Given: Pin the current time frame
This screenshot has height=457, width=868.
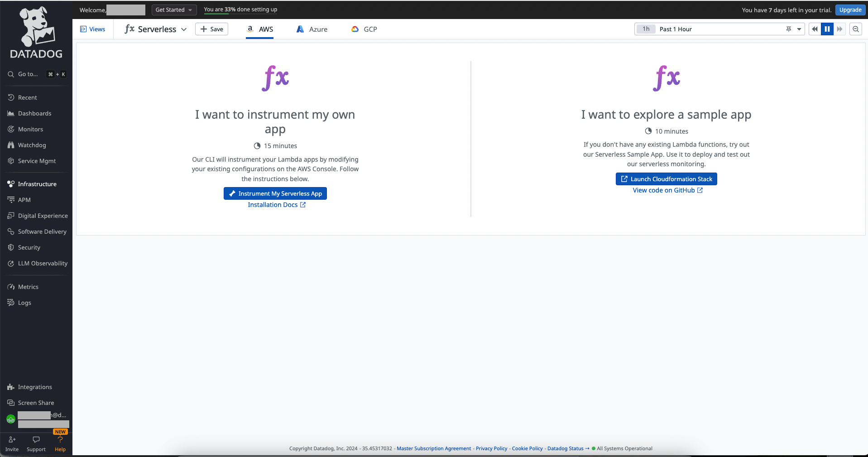Looking at the screenshot, I should 789,29.
